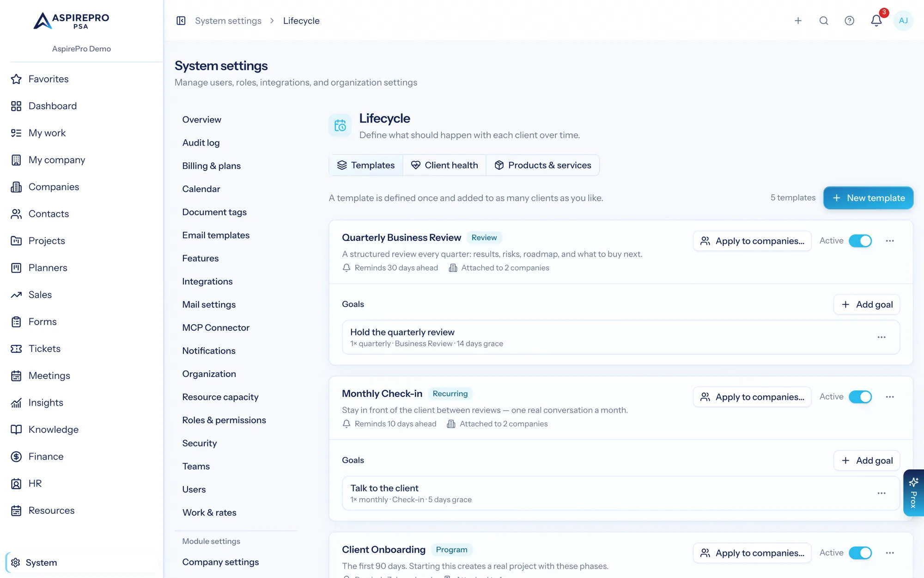The image size is (924, 578).
Task: Open the Prox assistant side tab
Action: 913,493
